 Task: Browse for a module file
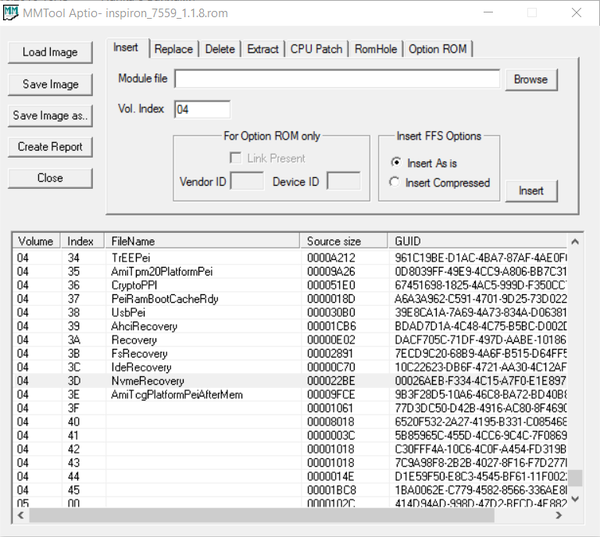pyautogui.click(x=531, y=80)
